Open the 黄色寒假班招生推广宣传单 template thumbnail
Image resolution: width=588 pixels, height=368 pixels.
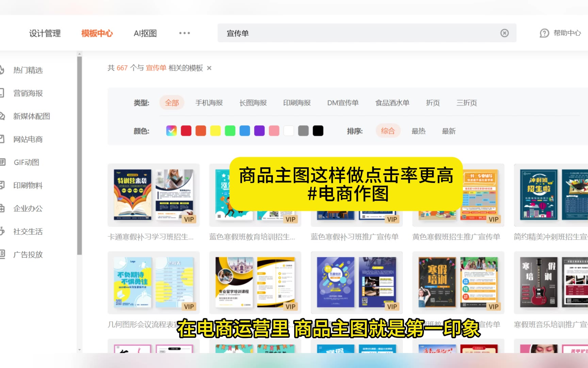458,195
